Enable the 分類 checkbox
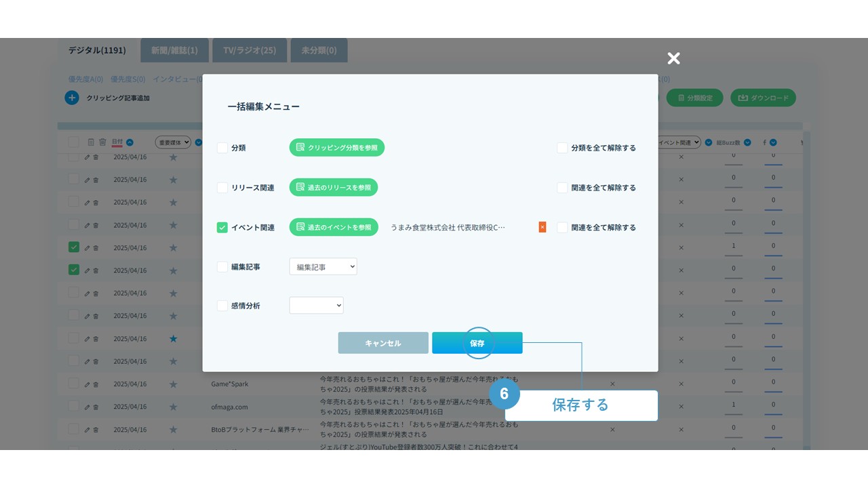Viewport: 868px width, 488px height. tap(222, 148)
